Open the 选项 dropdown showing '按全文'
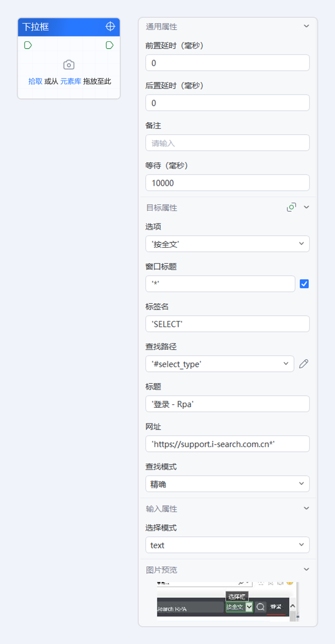The width and height of the screenshot is (335, 644). [227, 244]
